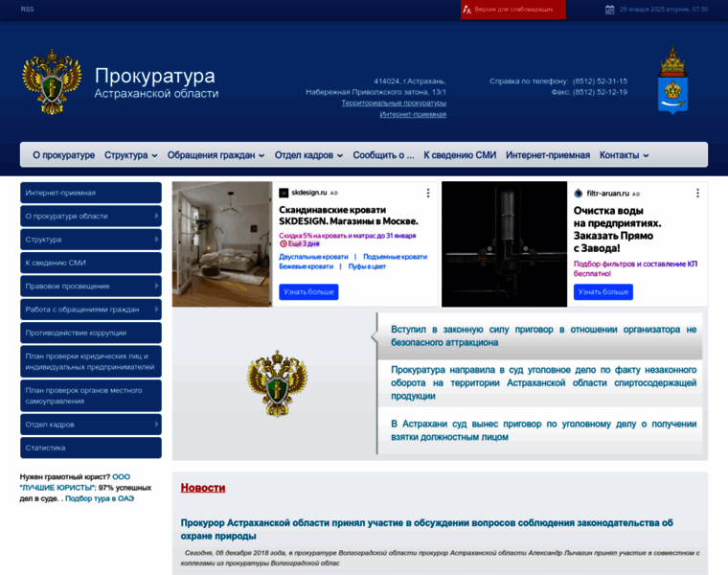Click Территориальные прокуратуры header link
Screen dimensions: 728x575
(x=394, y=103)
